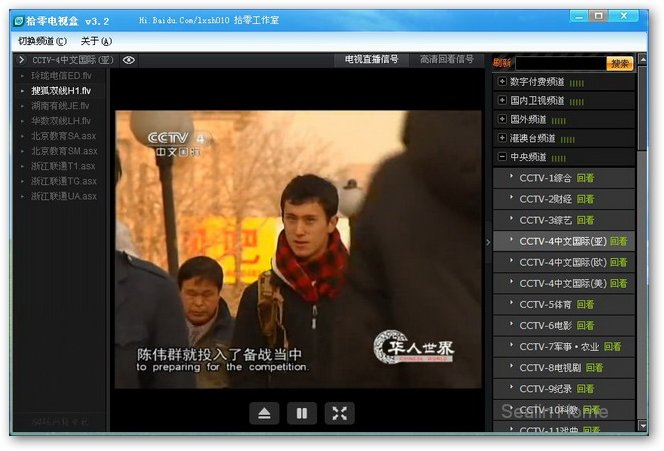Select channel CCTV-5体育
Screen dimensions: 664x451
click(545, 304)
